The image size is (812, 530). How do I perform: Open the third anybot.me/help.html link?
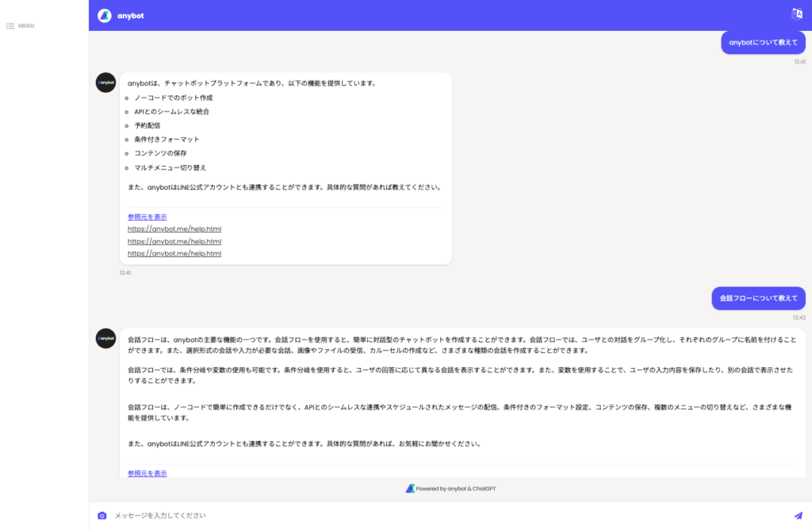point(174,254)
